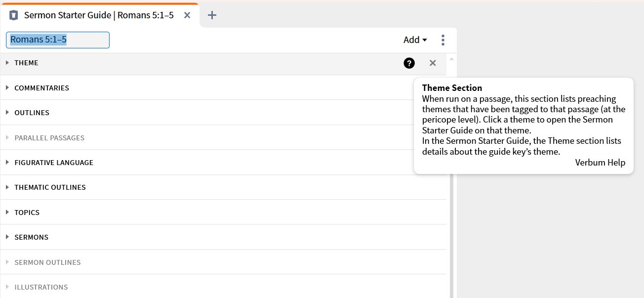The image size is (644, 298).
Task: Click the Romans 5:1–5 reference box
Action: pyautogui.click(x=58, y=40)
